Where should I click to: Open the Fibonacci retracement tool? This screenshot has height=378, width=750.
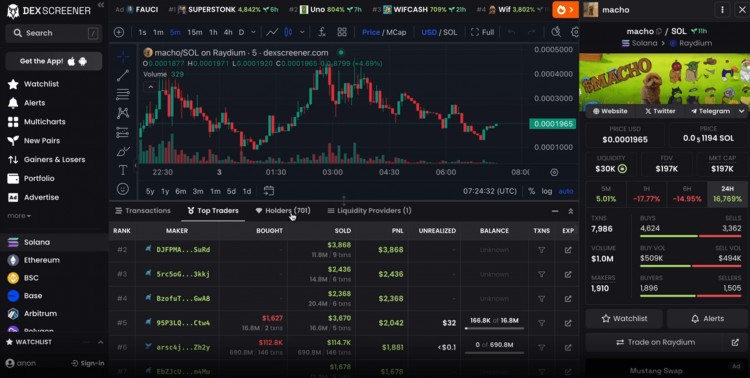point(123,94)
